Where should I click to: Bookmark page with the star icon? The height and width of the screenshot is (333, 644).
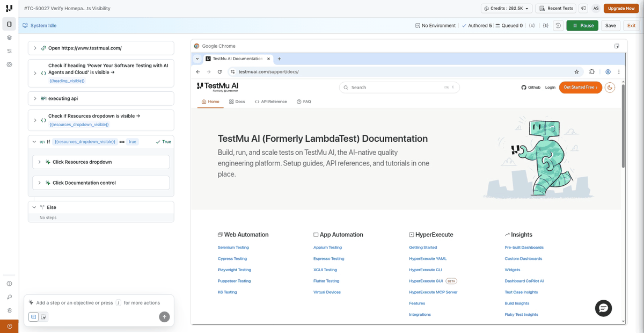[577, 71]
